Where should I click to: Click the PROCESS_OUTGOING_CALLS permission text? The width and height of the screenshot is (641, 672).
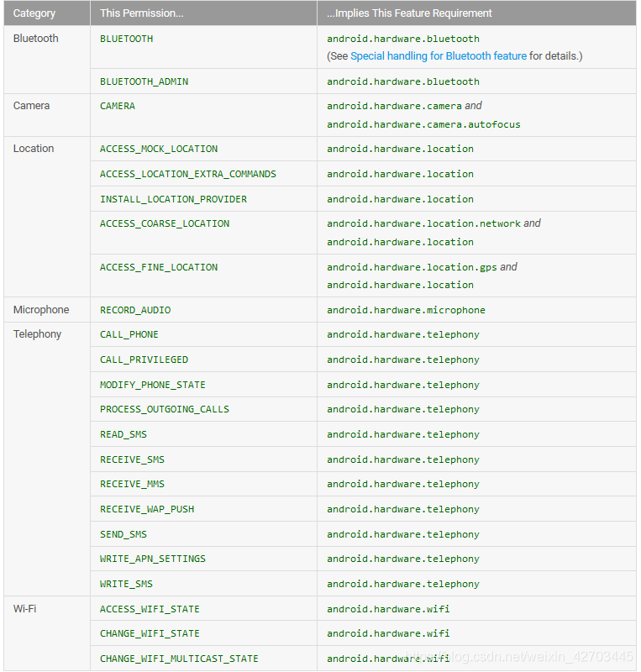point(164,409)
